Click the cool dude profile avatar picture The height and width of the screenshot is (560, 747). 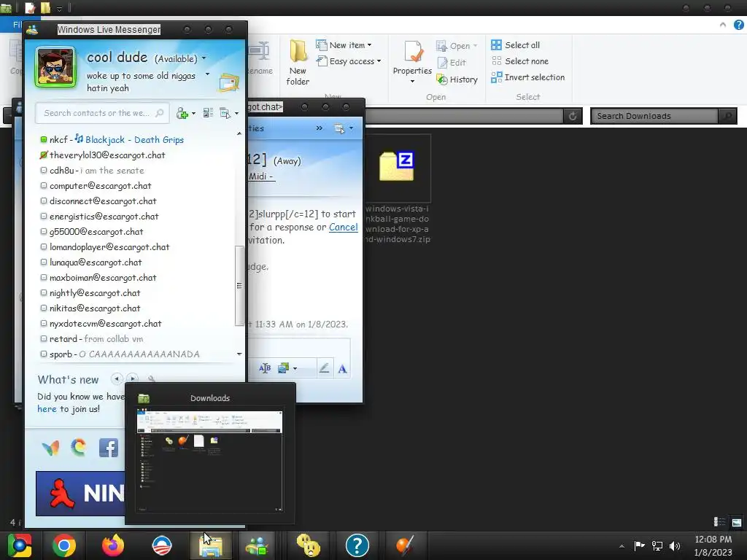(x=55, y=67)
